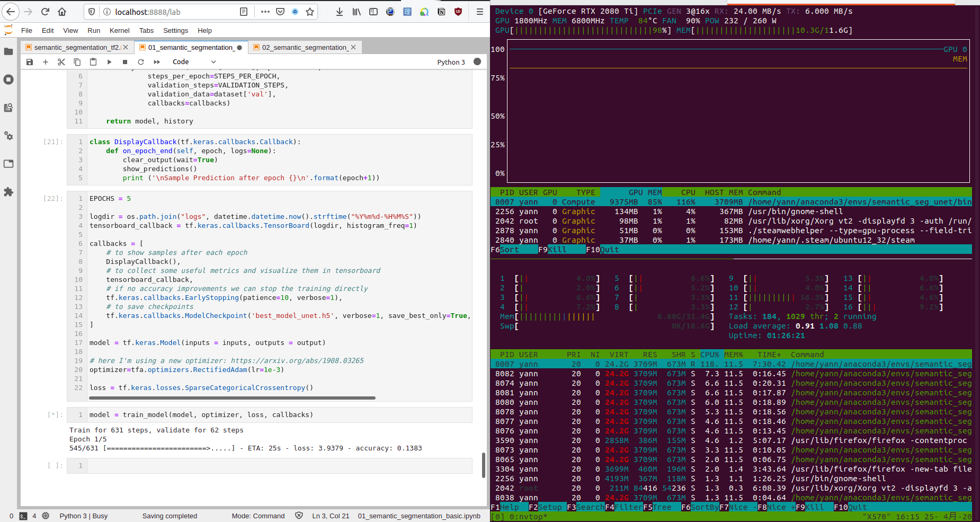
Task: Open the View menu
Action: pyautogui.click(x=70, y=31)
